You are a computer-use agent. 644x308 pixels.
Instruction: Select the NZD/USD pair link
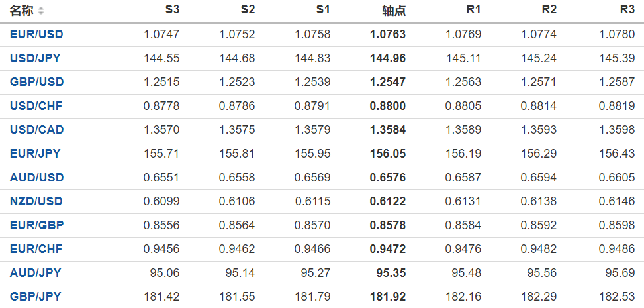pos(36,201)
